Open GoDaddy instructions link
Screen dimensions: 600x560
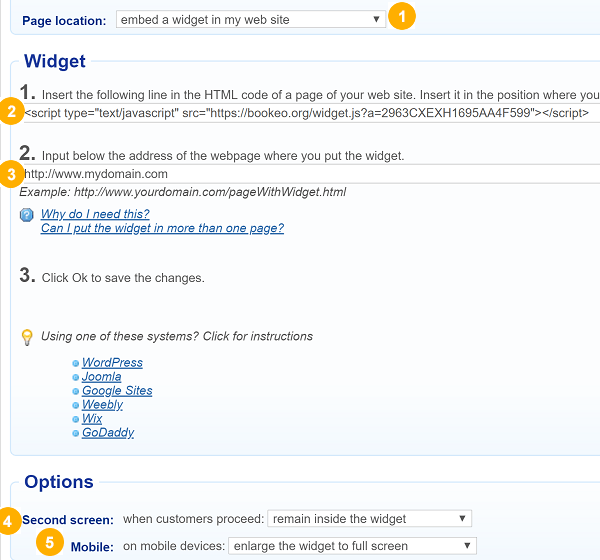point(108,433)
